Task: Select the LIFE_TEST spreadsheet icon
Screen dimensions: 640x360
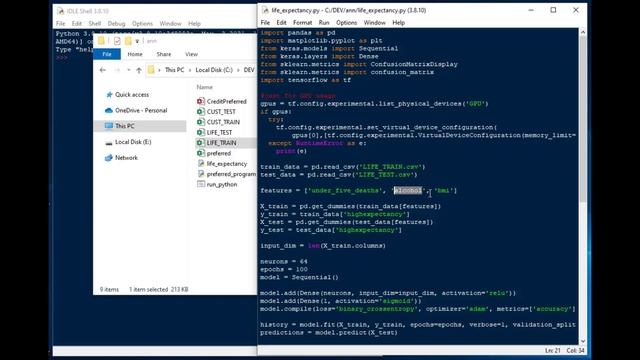Action: [200, 132]
